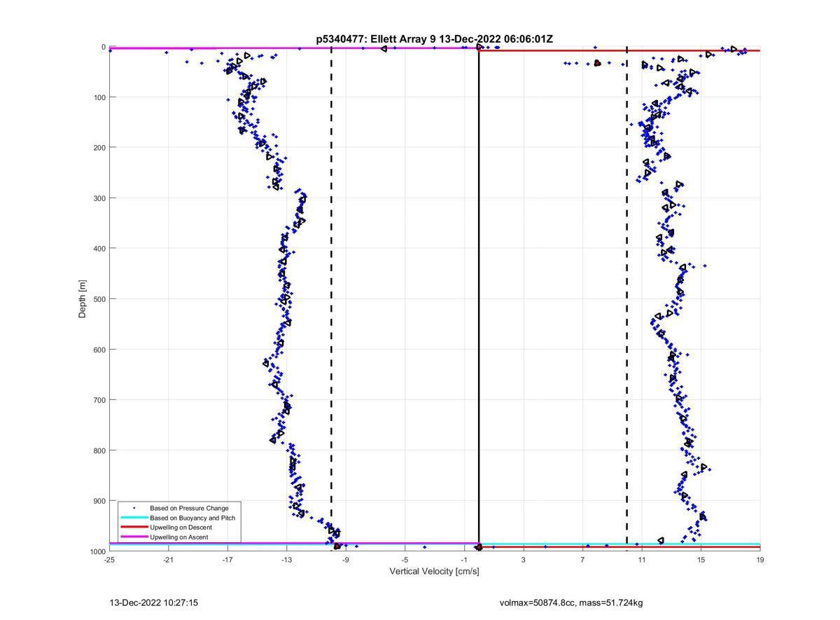The image size is (840, 620).
Task: Click the x-axis tick label 3
Action: (x=524, y=560)
